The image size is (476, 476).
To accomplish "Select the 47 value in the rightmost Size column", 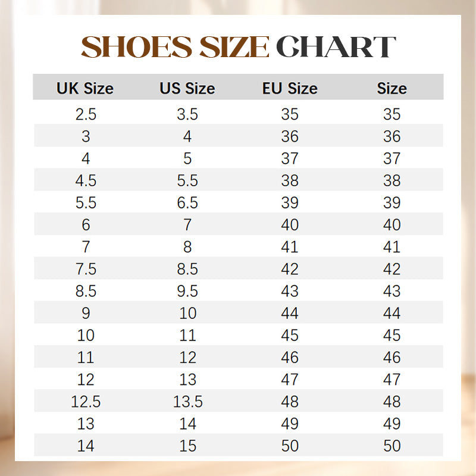I will [392, 380].
